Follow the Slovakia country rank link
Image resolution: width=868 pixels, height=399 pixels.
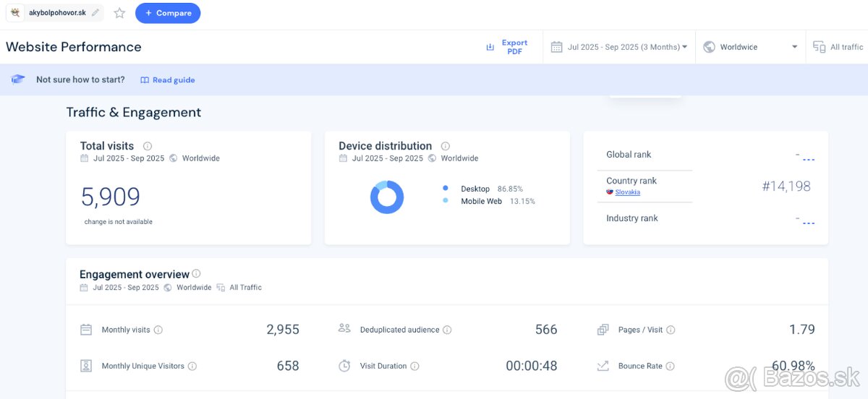tap(627, 192)
